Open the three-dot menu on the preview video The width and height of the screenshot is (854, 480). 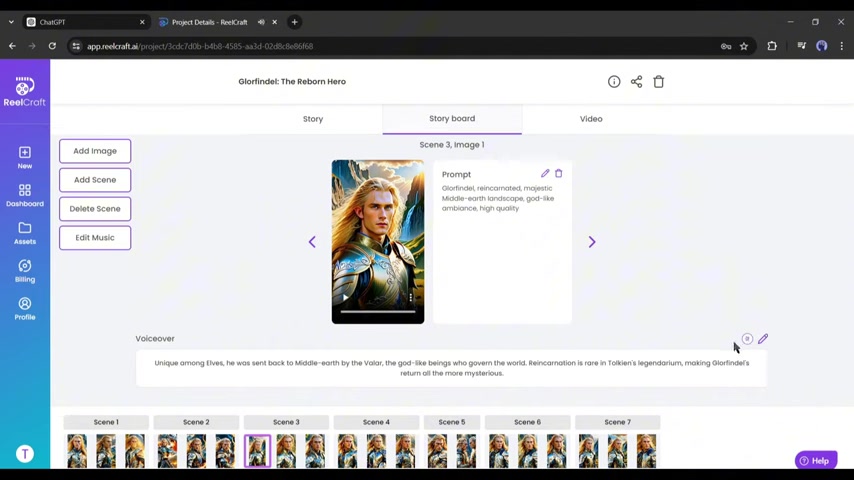click(411, 297)
